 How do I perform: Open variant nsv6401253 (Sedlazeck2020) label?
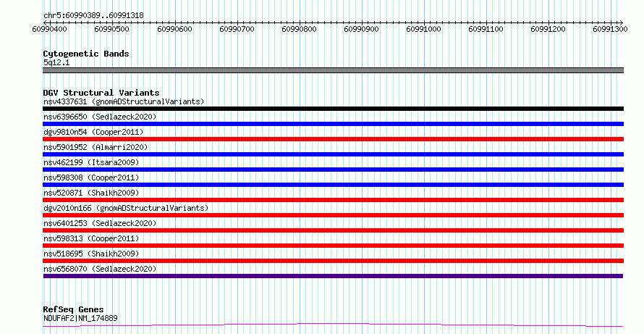coord(100,223)
